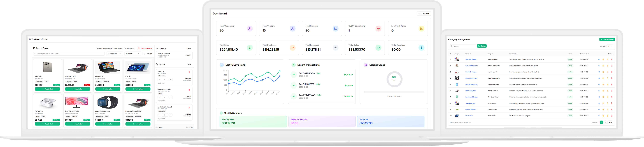Click trash icon for Sports & Fitness category

612,59
